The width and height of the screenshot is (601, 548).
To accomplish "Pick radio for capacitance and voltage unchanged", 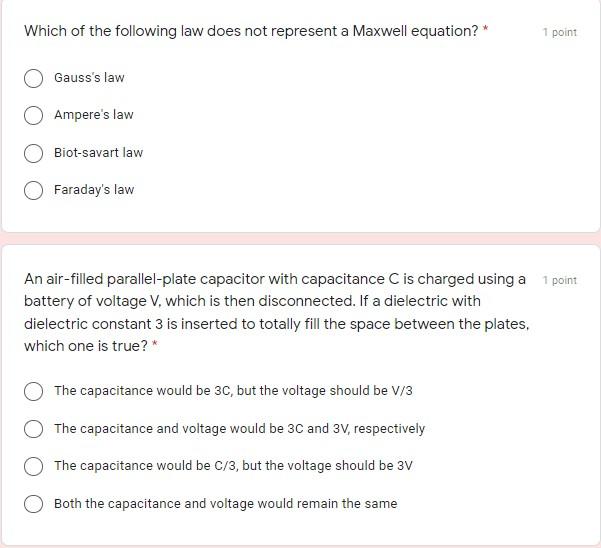I will 34,504.
